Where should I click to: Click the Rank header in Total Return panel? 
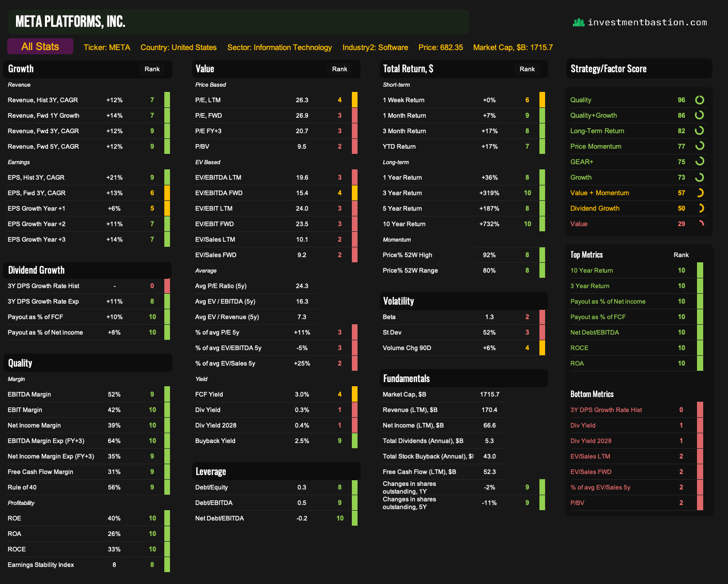(x=527, y=69)
